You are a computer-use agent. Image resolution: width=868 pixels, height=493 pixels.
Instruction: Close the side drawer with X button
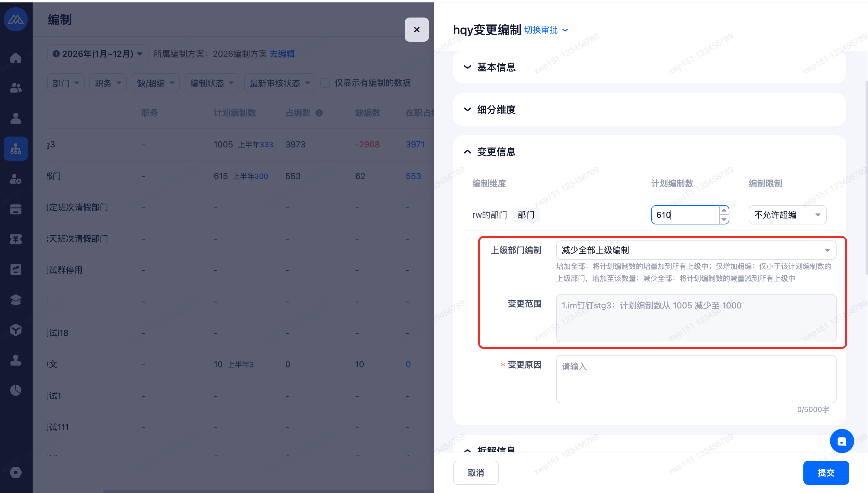pos(416,30)
